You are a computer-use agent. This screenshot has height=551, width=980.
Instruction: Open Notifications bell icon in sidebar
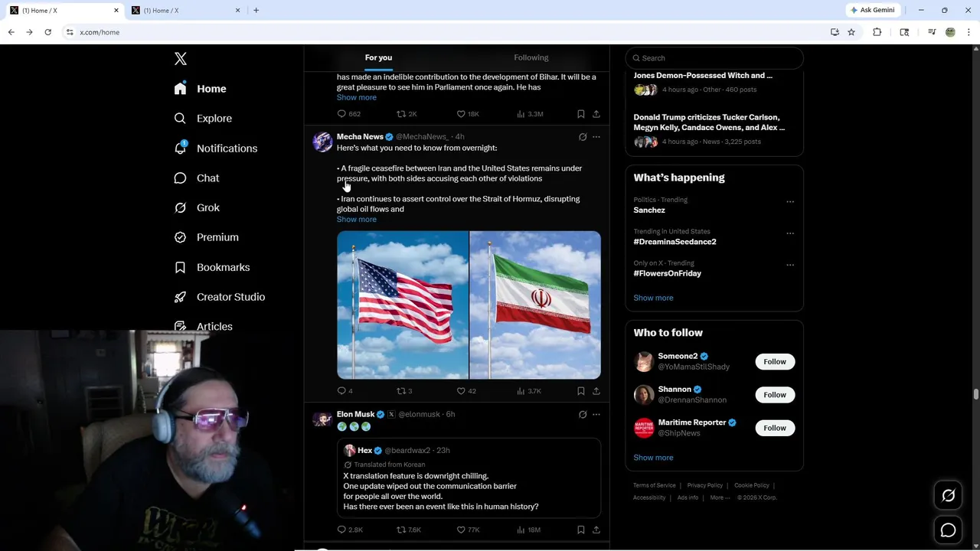tap(181, 148)
